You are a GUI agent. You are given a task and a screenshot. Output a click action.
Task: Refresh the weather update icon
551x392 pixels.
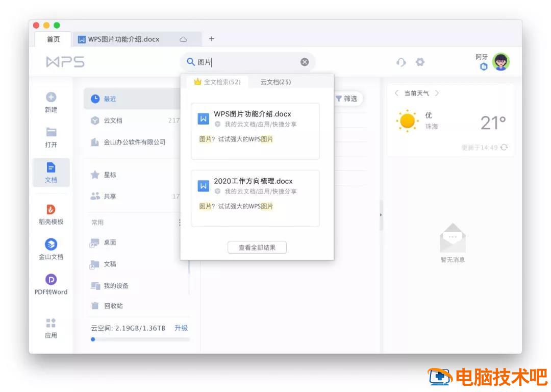(504, 148)
